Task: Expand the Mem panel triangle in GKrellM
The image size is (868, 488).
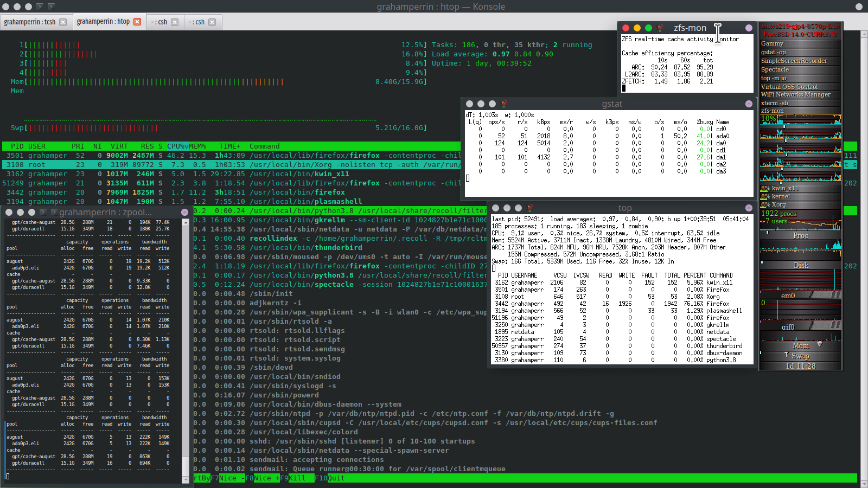Action: point(819,344)
